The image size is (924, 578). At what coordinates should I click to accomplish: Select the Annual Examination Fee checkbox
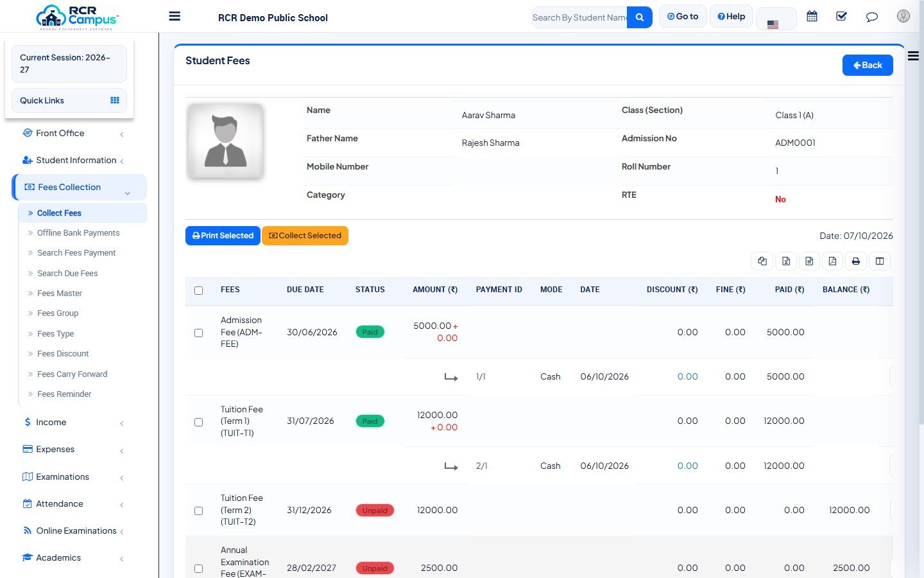198,568
